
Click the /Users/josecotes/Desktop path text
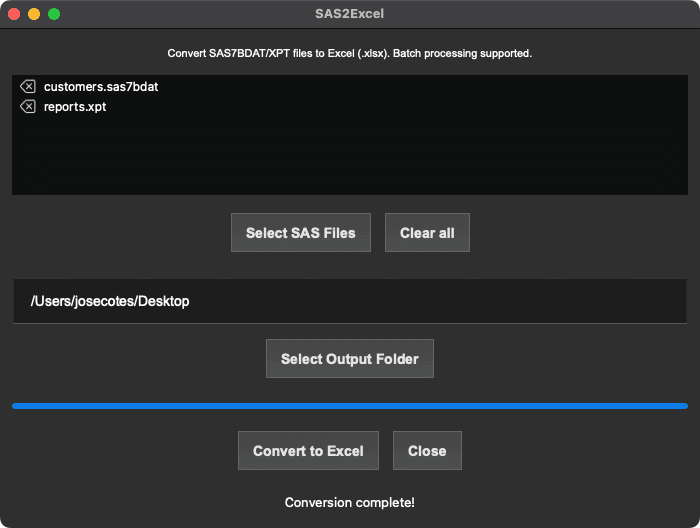click(x=110, y=301)
